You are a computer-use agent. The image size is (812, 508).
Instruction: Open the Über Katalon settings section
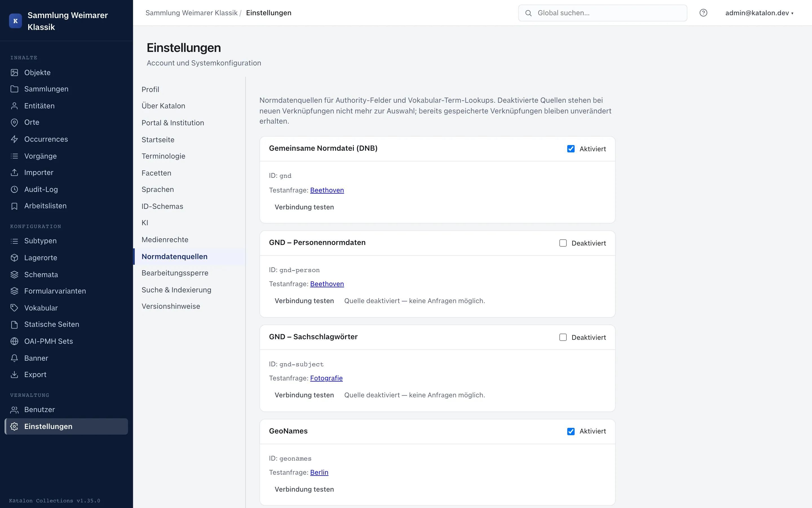pos(189,106)
